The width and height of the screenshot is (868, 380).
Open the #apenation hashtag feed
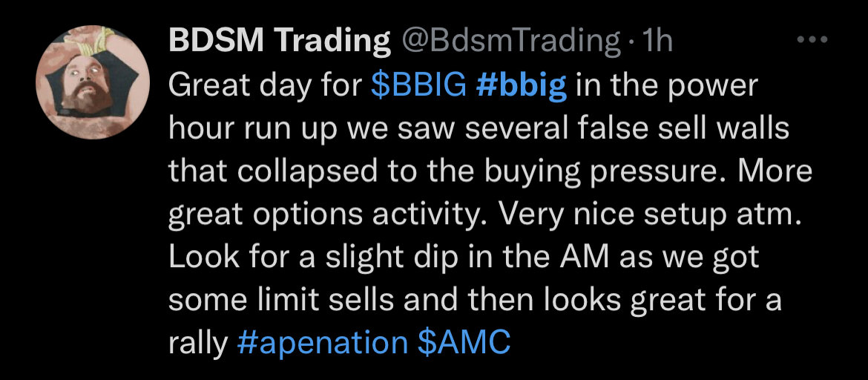pyautogui.click(x=322, y=343)
